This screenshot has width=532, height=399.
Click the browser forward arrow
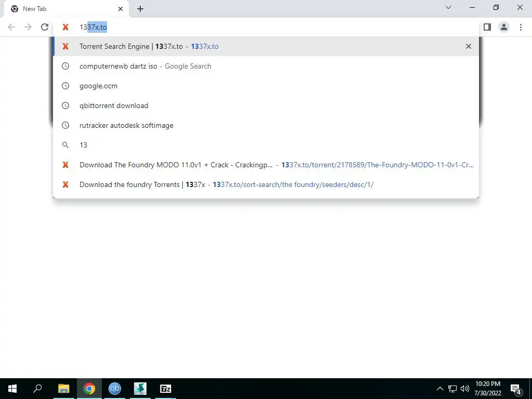[x=28, y=27]
